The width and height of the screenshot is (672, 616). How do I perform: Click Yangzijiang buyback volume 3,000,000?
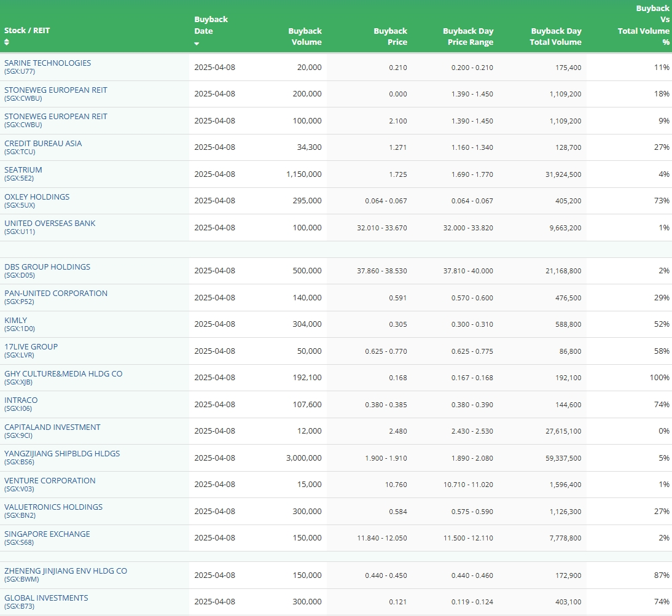click(x=304, y=458)
